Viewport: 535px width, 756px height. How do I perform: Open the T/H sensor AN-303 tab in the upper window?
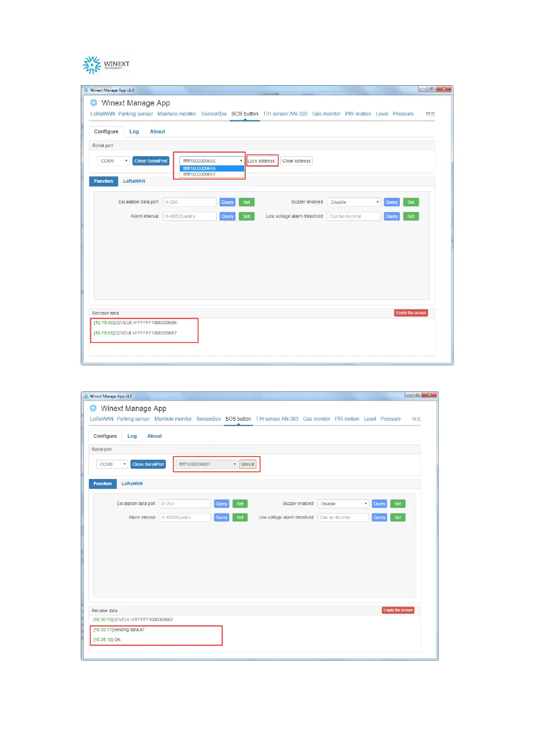[285, 114]
